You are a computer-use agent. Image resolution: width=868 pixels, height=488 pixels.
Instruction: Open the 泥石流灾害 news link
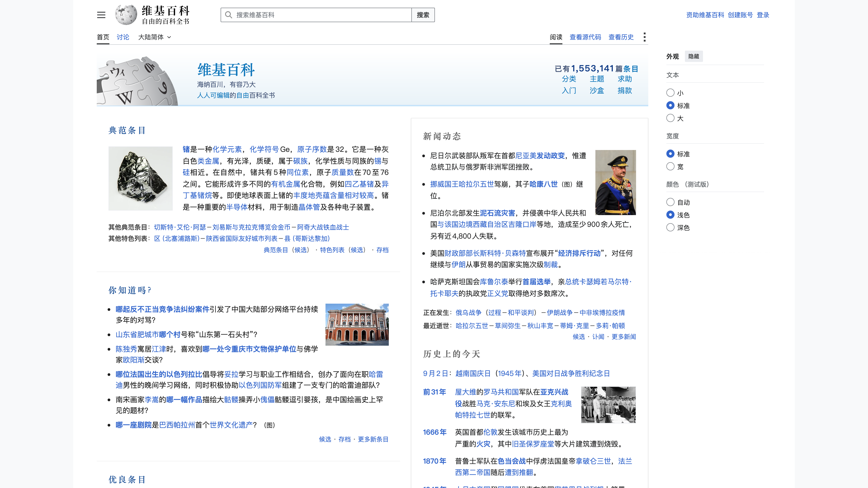click(497, 213)
